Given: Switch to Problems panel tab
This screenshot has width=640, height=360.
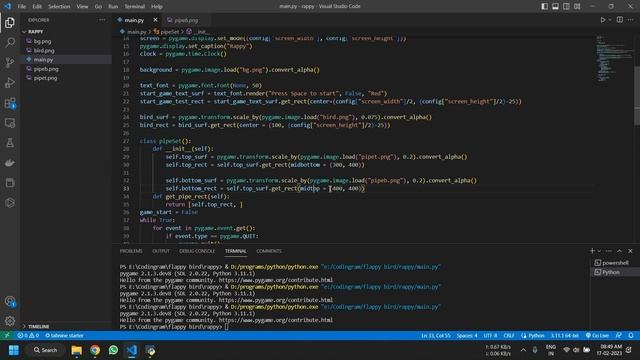Looking at the screenshot, I should [131, 251].
